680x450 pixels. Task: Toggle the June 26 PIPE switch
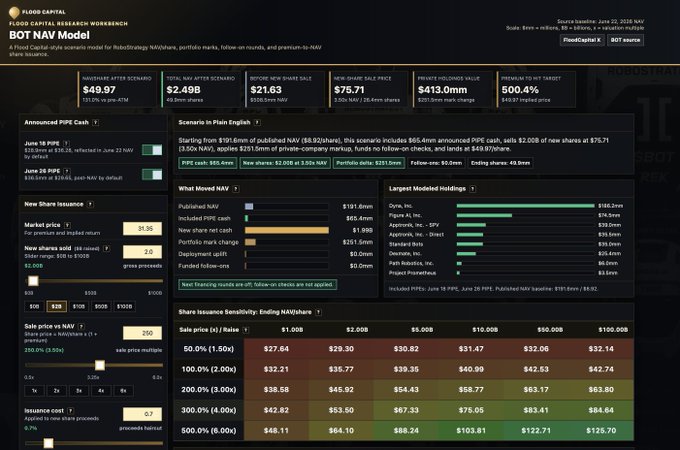point(152,174)
